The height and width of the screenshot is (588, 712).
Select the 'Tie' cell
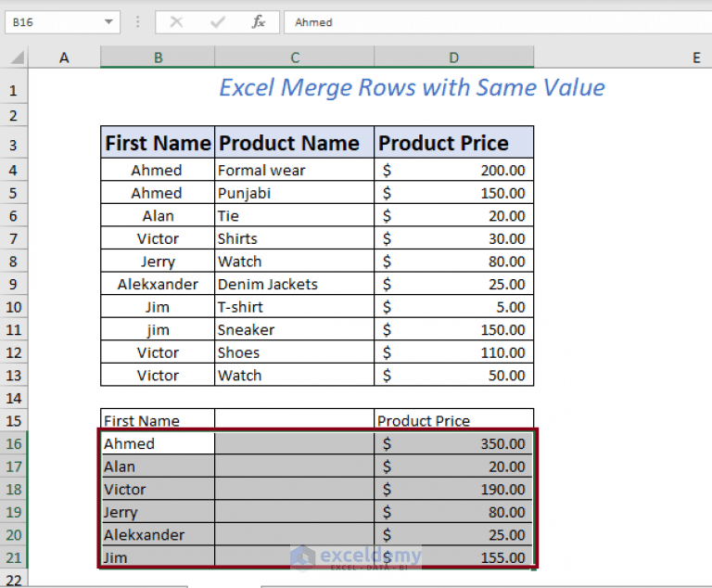(x=294, y=215)
